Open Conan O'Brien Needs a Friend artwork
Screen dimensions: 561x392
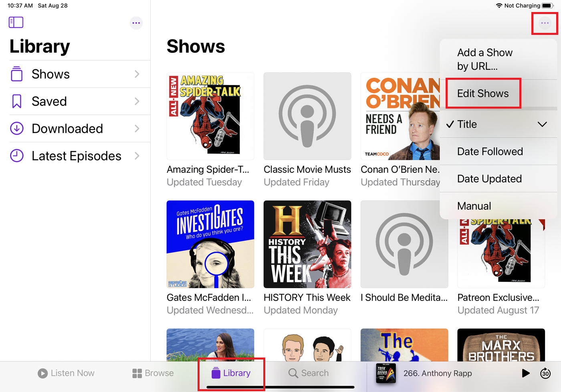pos(400,116)
